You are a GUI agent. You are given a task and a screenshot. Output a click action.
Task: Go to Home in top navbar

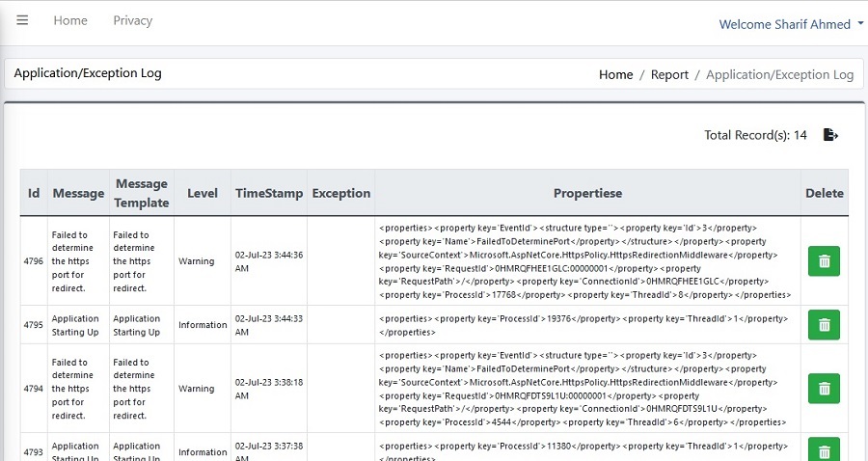pyautogui.click(x=70, y=20)
